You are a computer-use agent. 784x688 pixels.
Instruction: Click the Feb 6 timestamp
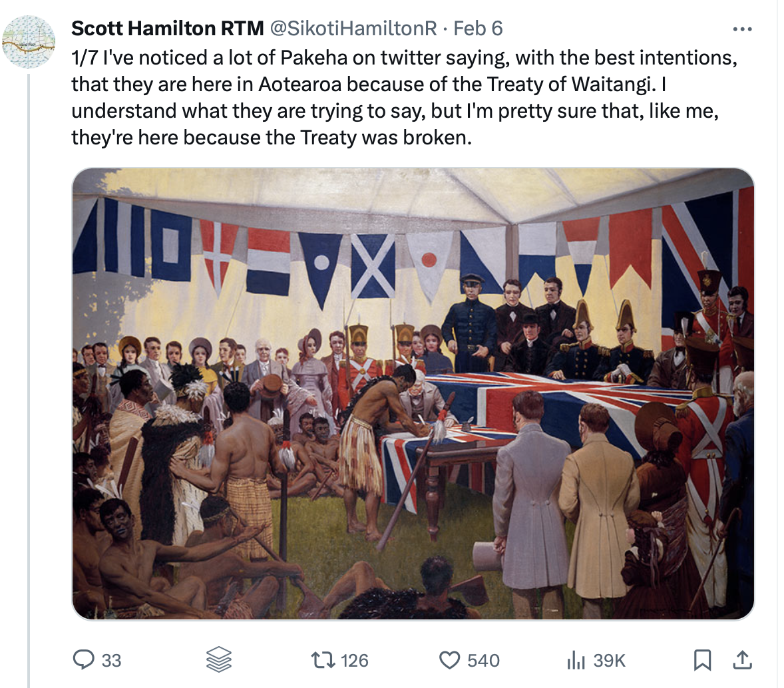(x=477, y=29)
